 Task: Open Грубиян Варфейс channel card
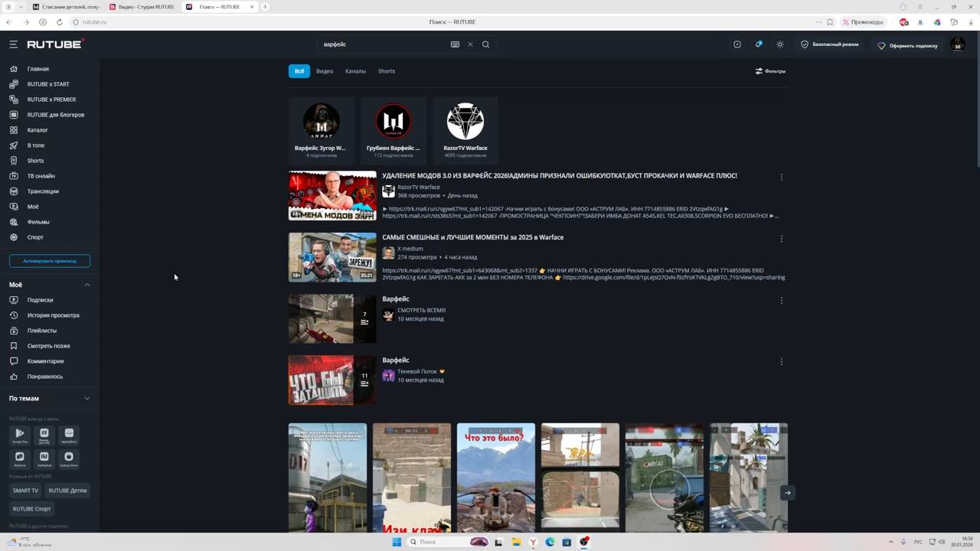pyautogui.click(x=394, y=130)
